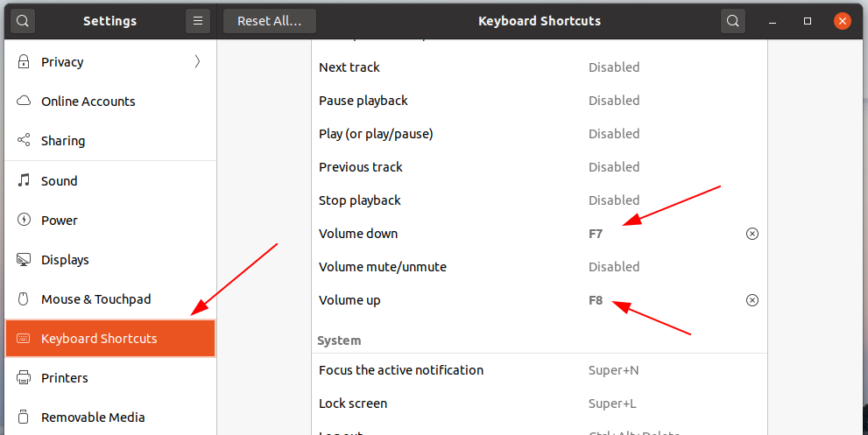Click the Reset All button

coord(270,21)
